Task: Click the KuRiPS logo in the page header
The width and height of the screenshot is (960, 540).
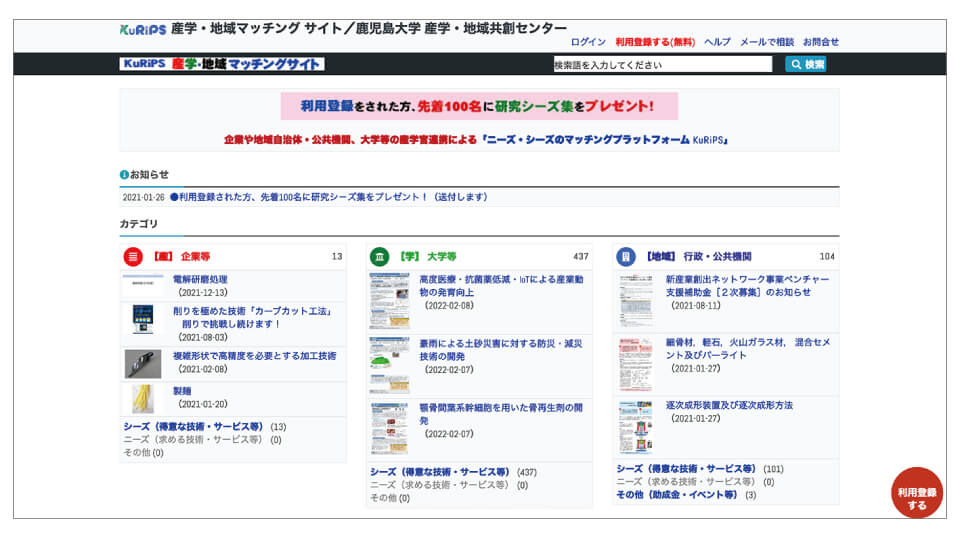Action: (143, 29)
